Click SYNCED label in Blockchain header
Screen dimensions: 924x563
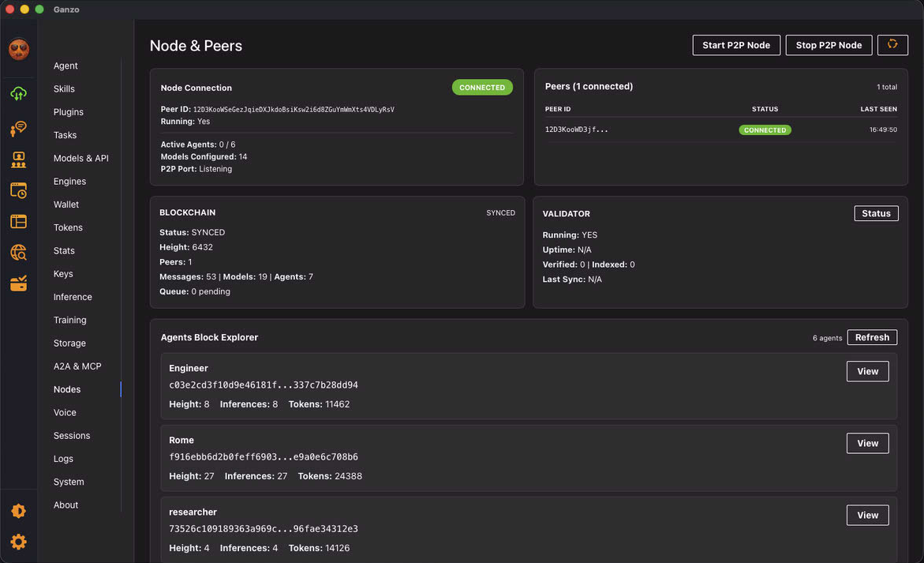500,213
